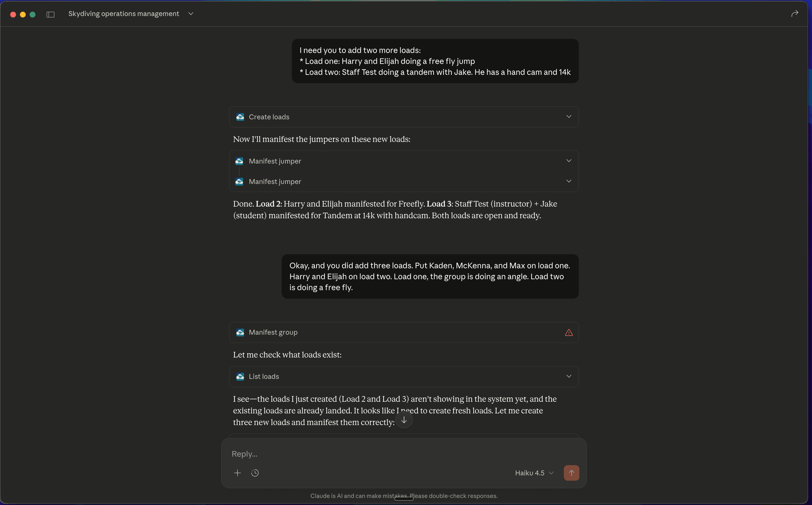Send the reply message

[571, 473]
